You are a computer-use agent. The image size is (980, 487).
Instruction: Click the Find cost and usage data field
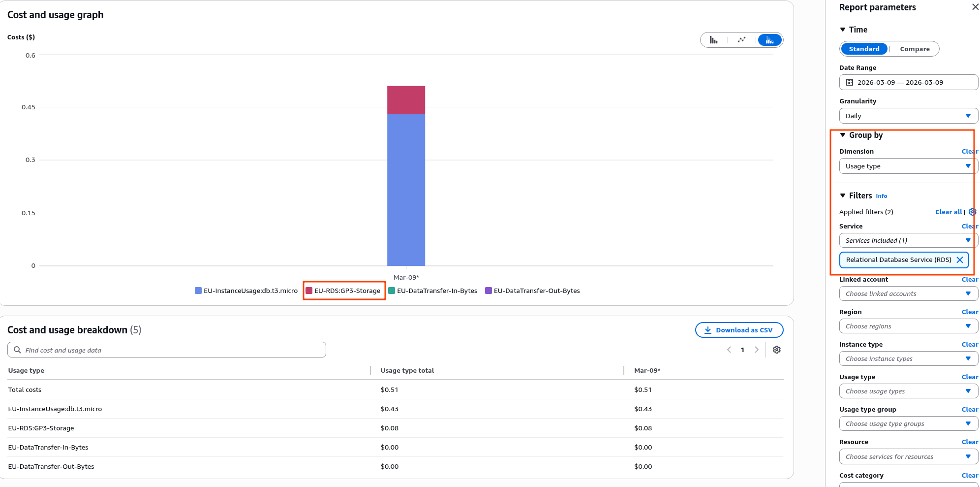167,350
